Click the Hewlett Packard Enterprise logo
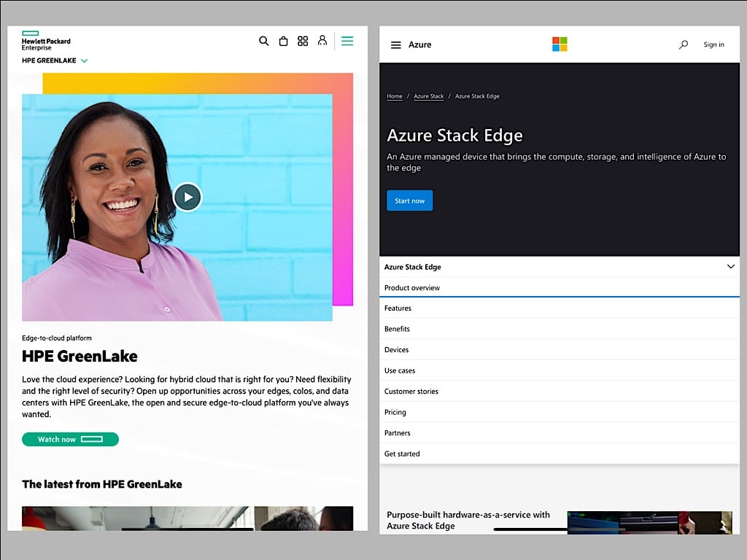 pyautogui.click(x=46, y=41)
